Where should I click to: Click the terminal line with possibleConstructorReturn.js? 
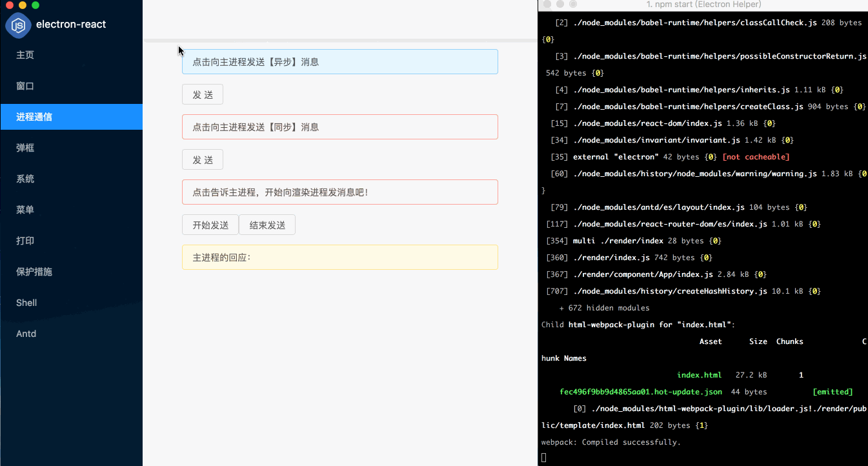pos(710,56)
